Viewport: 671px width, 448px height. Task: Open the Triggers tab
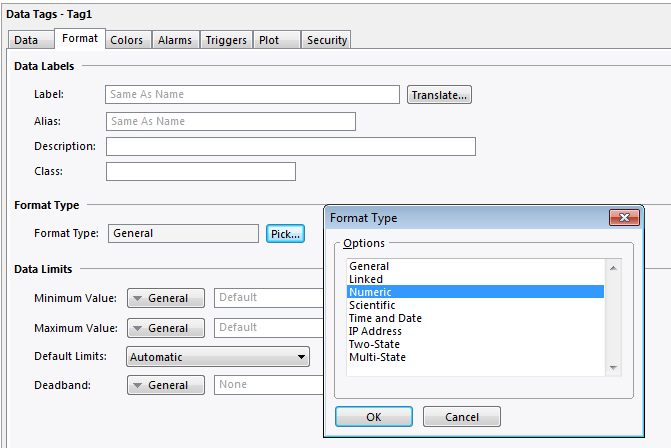pos(226,40)
